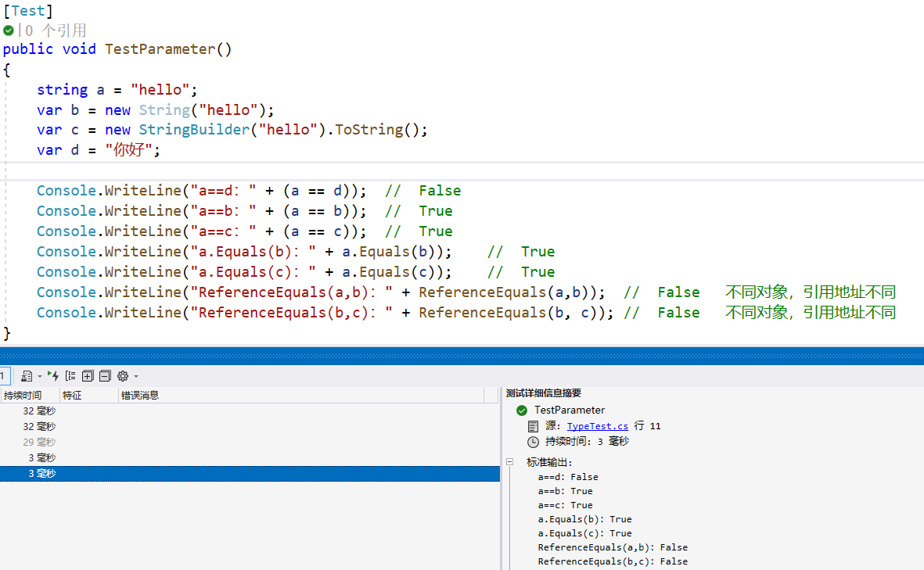Screen dimensions: 924x570
Task: Click the document icon beside 源 label
Action: (x=533, y=426)
